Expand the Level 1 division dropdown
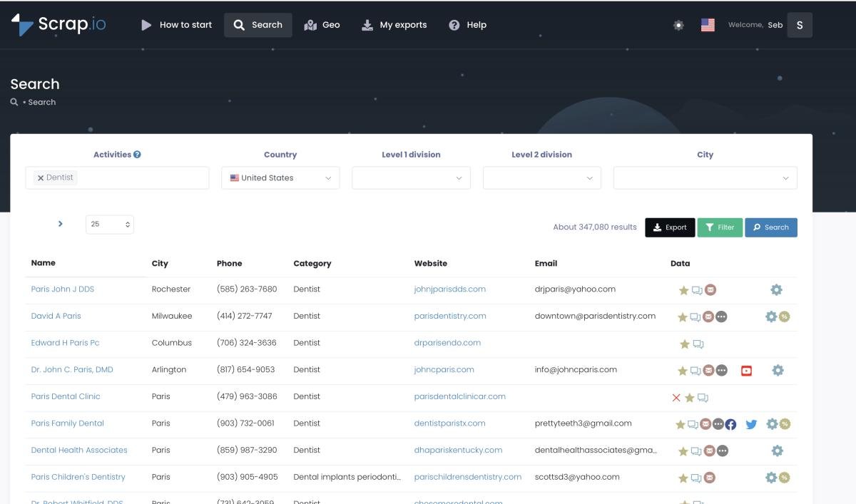Image resolution: width=856 pixels, height=504 pixels. coord(411,178)
